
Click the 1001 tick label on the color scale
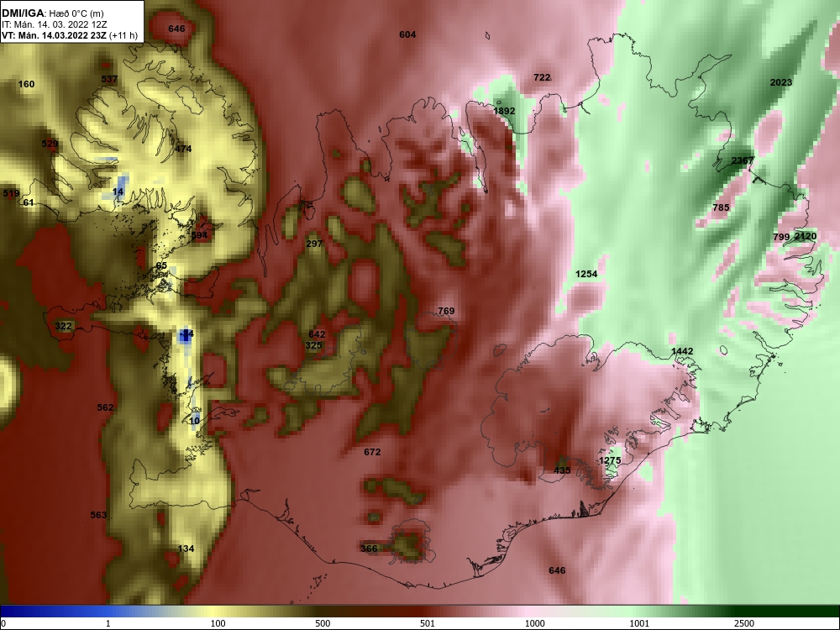pos(639,623)
